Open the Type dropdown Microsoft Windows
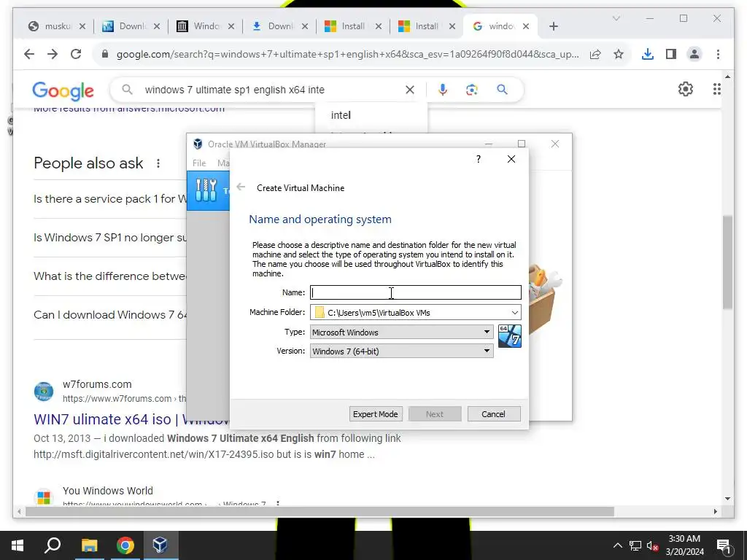The width and height of the screenshot is (747, 560). point(402,332)
